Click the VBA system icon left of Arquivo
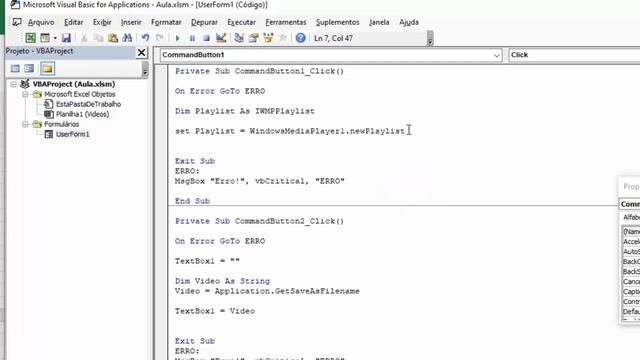 pos(17,22)
